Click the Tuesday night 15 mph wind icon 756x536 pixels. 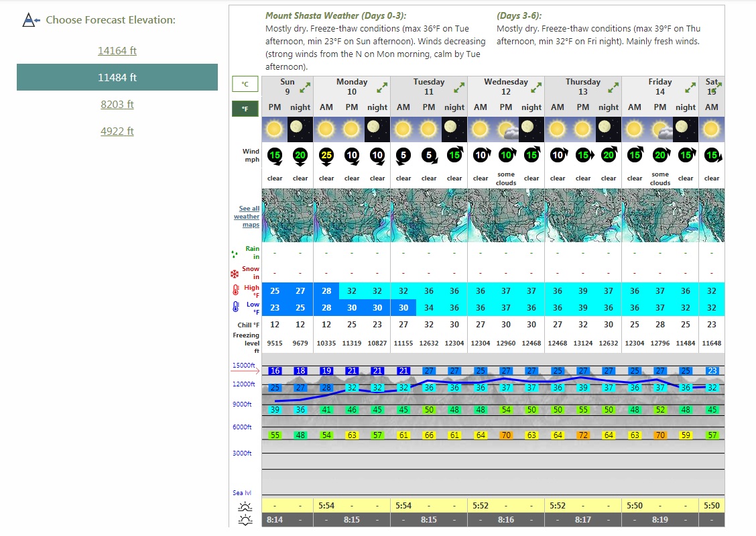[454, 155]
